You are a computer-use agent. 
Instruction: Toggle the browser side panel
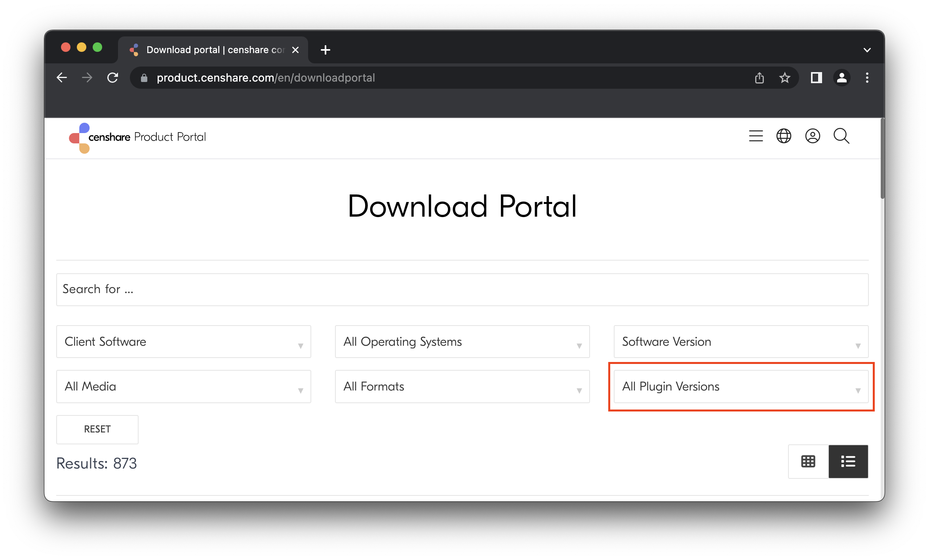(x=816, y=78)
